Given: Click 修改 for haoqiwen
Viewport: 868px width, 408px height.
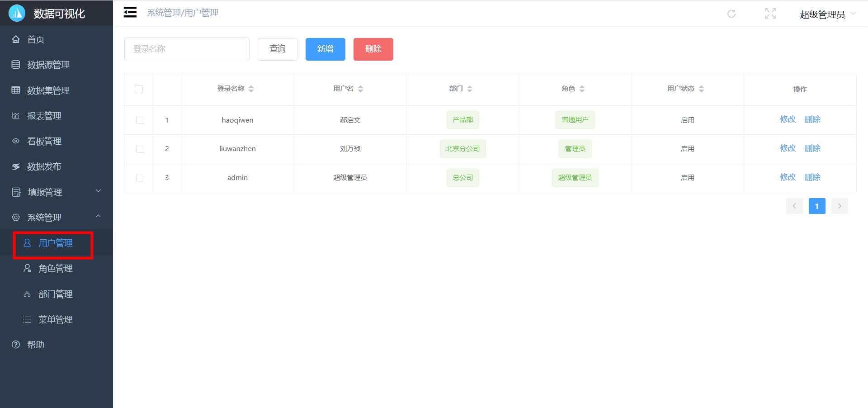Looking at the screenshot, I should point(788,119).
